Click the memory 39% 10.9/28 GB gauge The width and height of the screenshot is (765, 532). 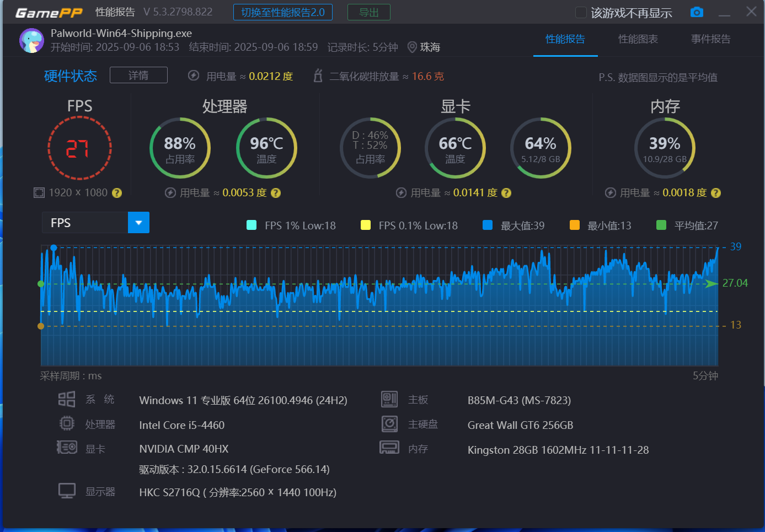(665, 148)
